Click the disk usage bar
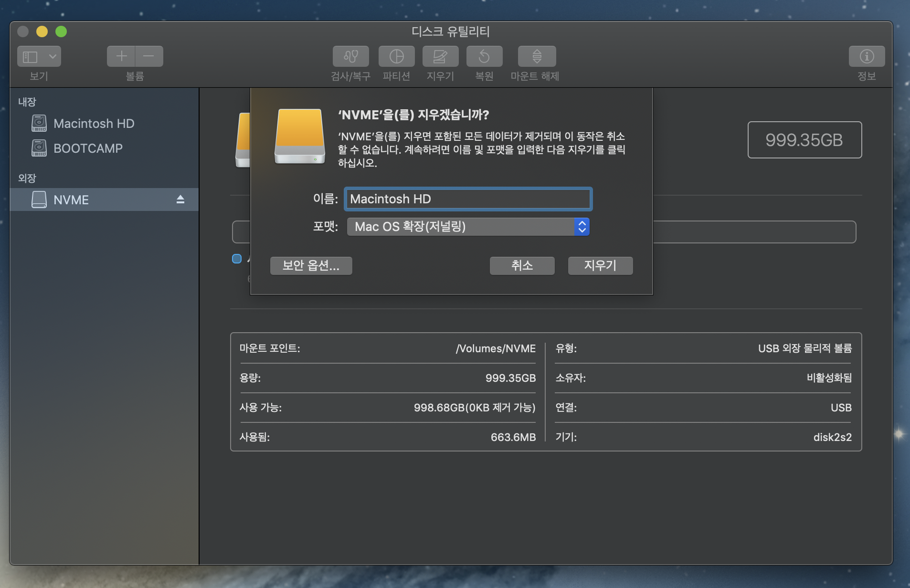 pyautogui.click(x=544, y=232)
